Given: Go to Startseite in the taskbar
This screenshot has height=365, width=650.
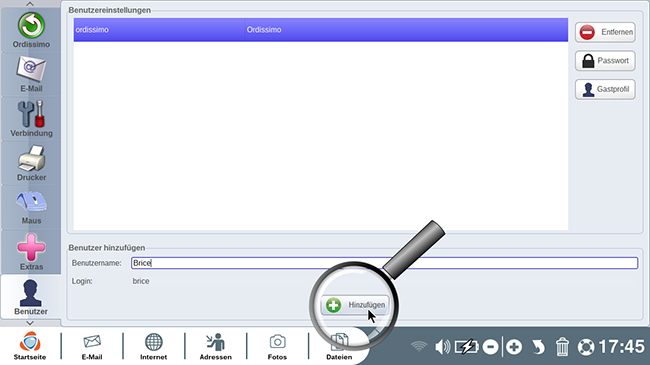Looking at the screenshot, I should click(30, 346).
